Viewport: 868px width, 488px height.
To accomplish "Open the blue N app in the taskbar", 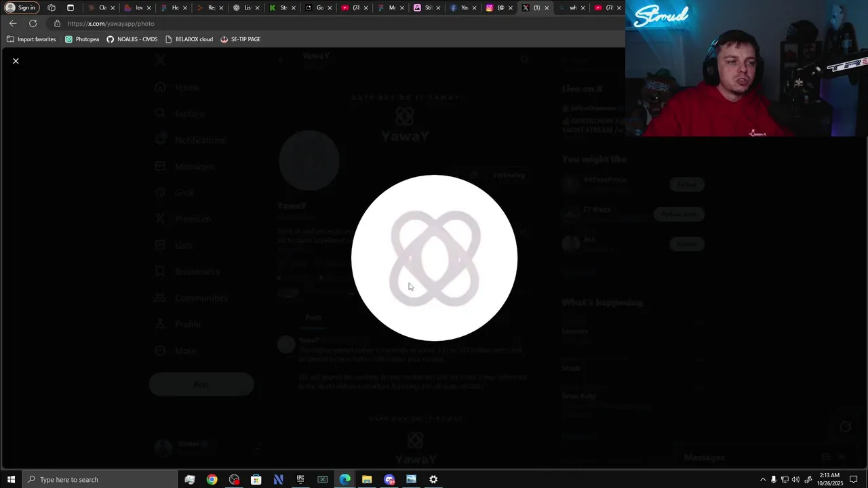I will (278, 480).
